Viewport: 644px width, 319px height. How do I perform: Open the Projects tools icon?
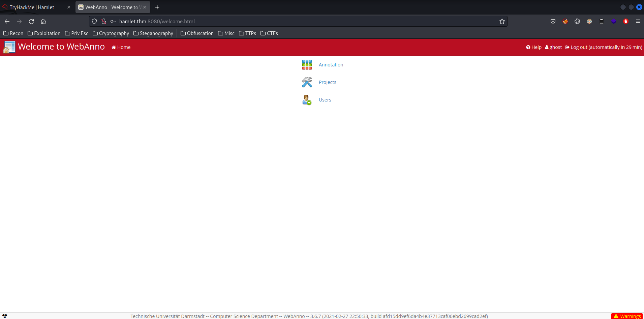tap(307, 82)
